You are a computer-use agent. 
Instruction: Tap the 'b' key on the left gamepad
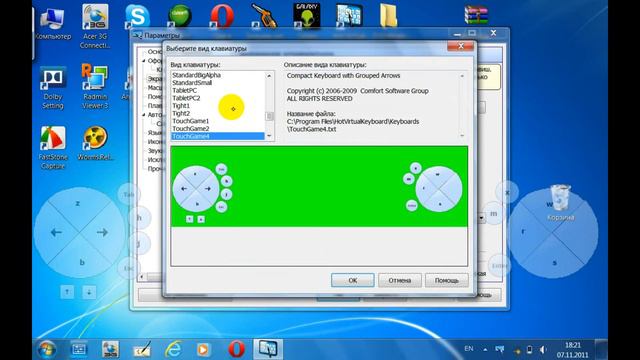[81, 262]
